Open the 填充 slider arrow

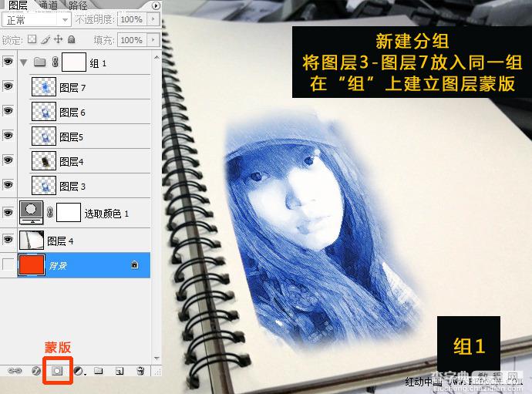coord(153,39)
